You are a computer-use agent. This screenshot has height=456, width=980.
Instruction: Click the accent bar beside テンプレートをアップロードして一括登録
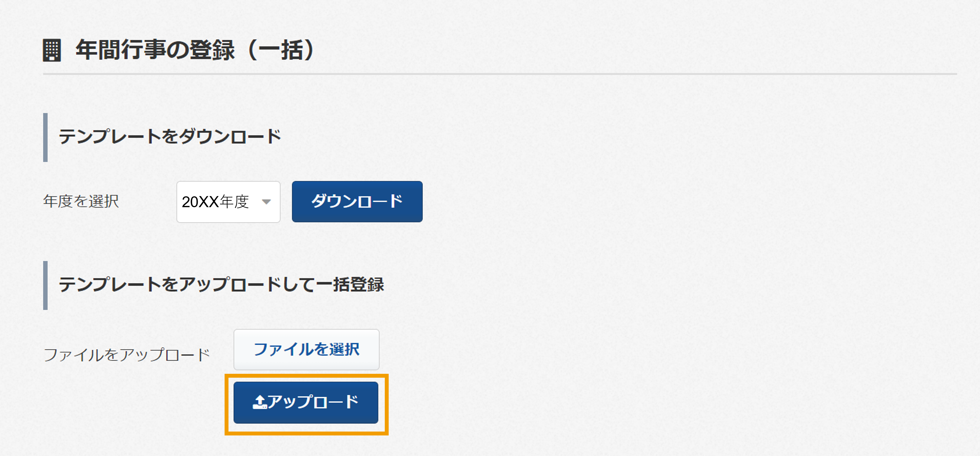(x=45, y=285)
